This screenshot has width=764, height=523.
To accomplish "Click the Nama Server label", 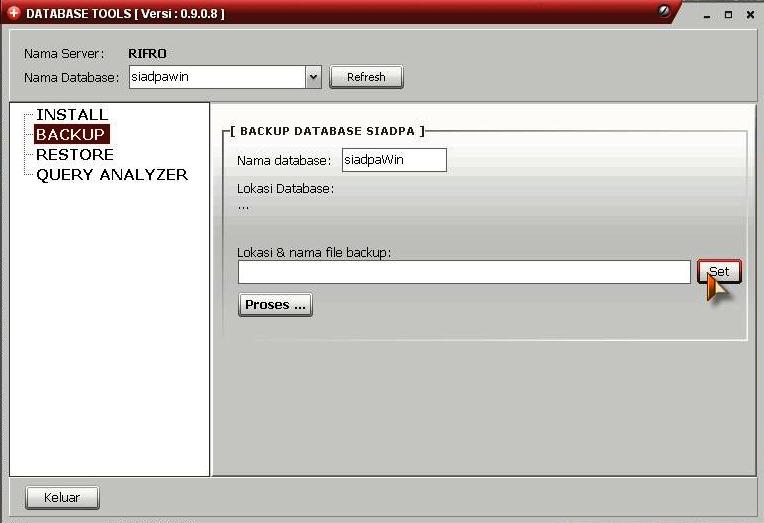I will [64, 54].
